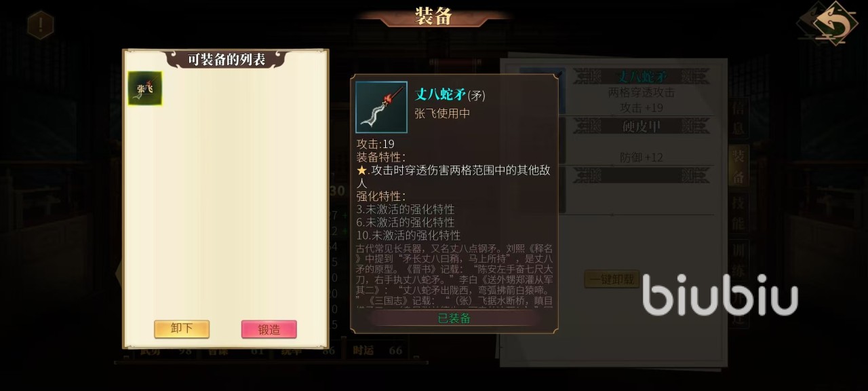
Task: Open the exclamation mark hint icon
Action: [x=40, y=25]
